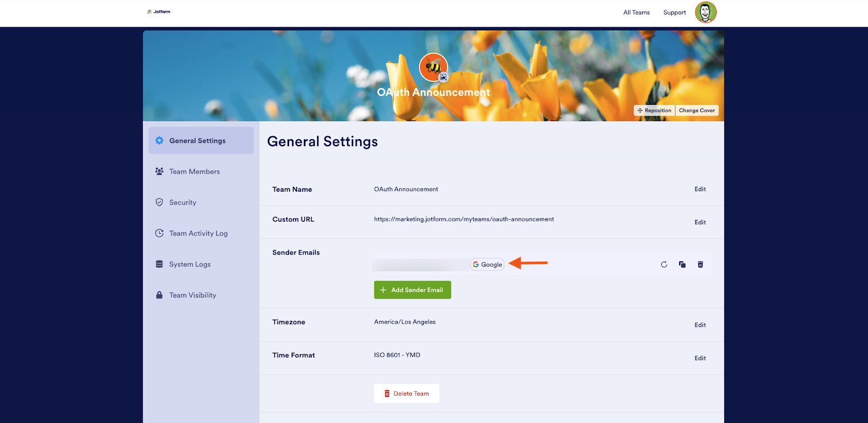Screen dimensions: 868x423
Task: Click the General Settings gear icon
Action: 159,141
